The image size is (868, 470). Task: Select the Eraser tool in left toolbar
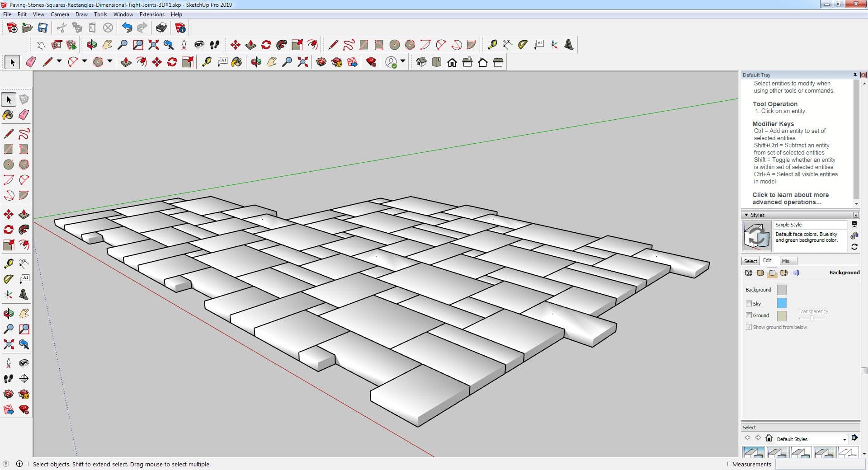point(24,115)
